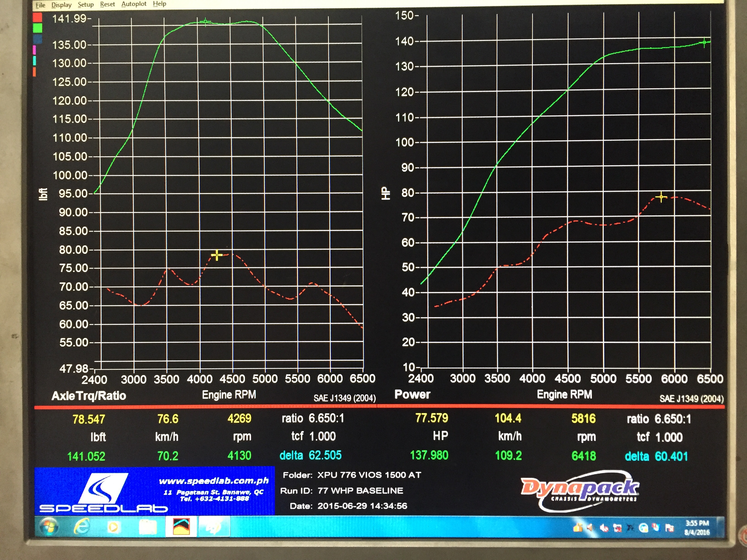Open the Help menu
The height and width of the screenshot is (560, 747).
click(x=159, y=4)
